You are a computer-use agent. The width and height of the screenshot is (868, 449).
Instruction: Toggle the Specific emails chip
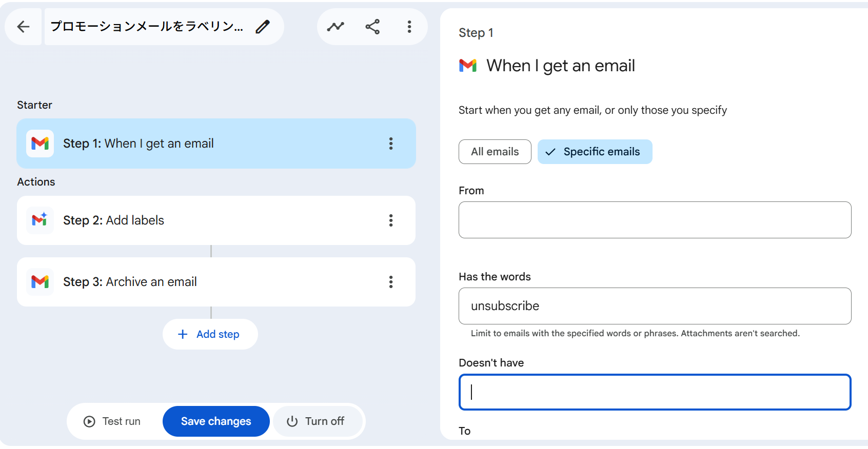[x=595, y=152]
